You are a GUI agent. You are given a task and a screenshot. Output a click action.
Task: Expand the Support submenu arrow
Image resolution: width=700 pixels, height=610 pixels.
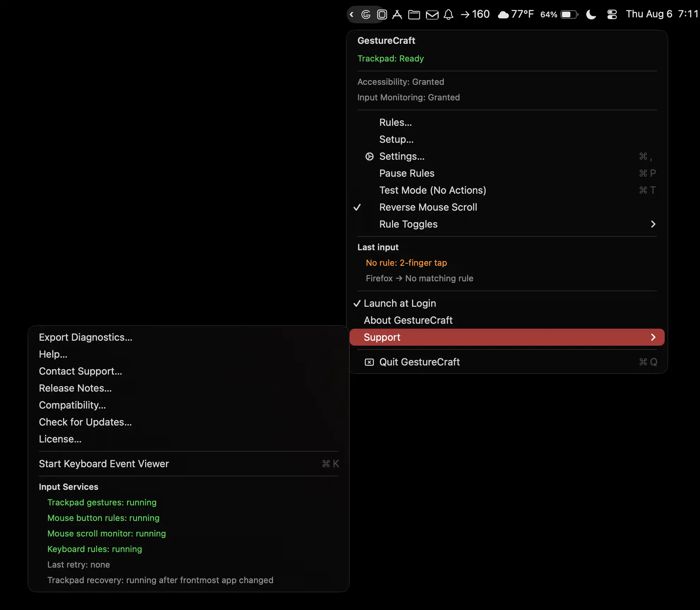click(x=653, y=337)
